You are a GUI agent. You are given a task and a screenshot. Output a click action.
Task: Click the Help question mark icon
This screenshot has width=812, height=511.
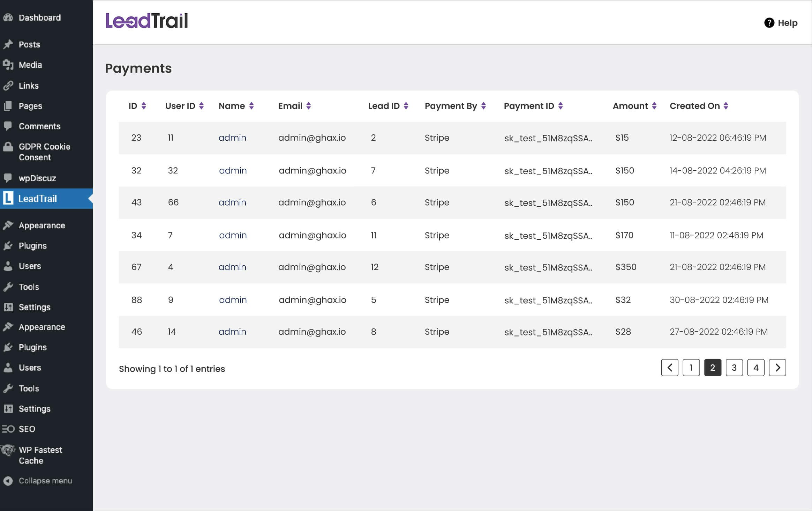[769, 23]
